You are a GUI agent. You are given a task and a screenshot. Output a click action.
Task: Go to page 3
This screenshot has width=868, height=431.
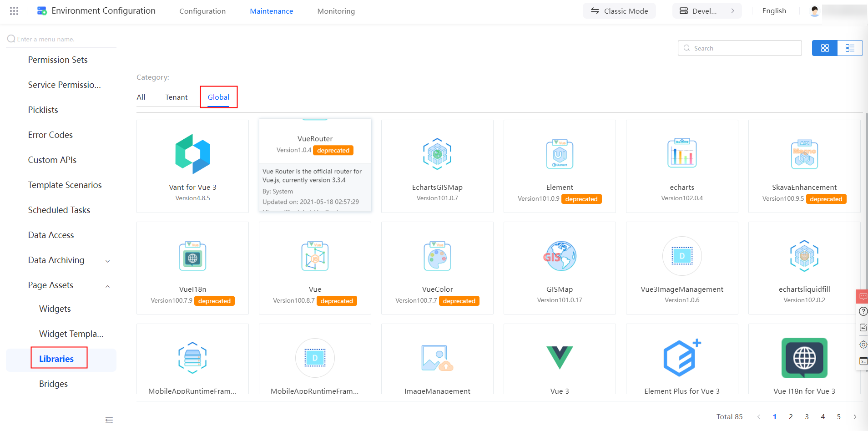pyautogui.click(x=807, y=416)
